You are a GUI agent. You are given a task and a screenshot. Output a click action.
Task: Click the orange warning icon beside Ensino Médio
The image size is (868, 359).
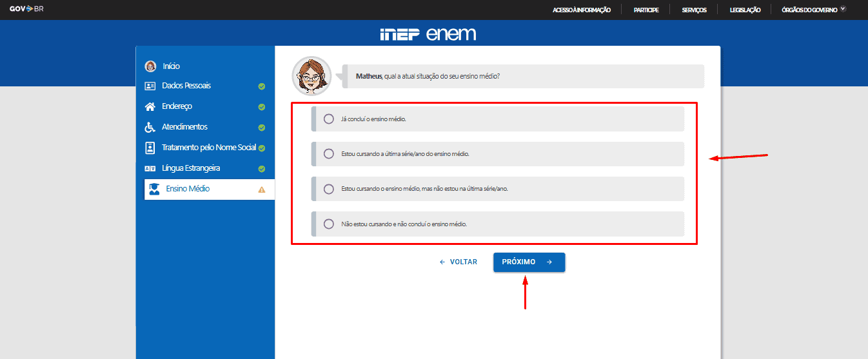(x=261, y=189)
